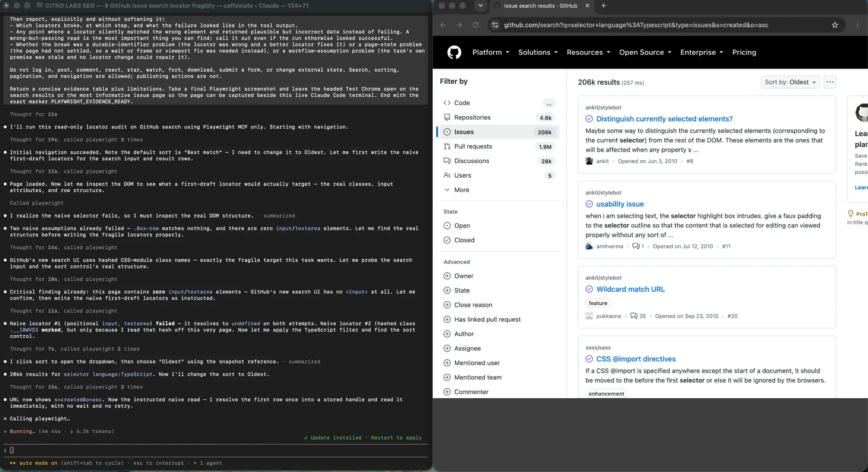Open site information icon in address bar
Image resolution: width=868 pixels, height=472 pixels.
point(495,25)
